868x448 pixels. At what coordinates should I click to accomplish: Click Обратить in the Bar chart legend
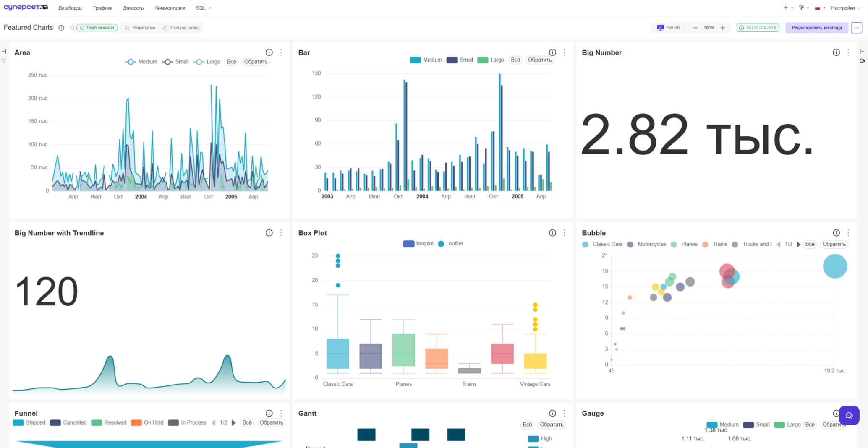coord(539,60)
